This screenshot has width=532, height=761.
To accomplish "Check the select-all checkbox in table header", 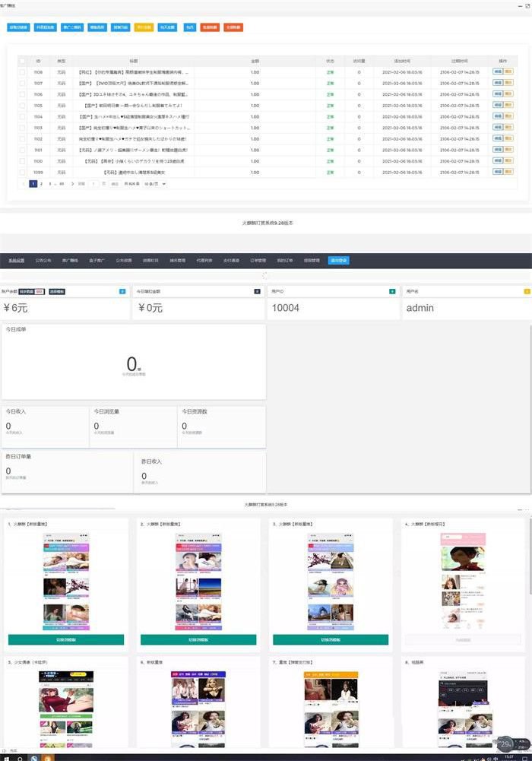I will 22,60.
